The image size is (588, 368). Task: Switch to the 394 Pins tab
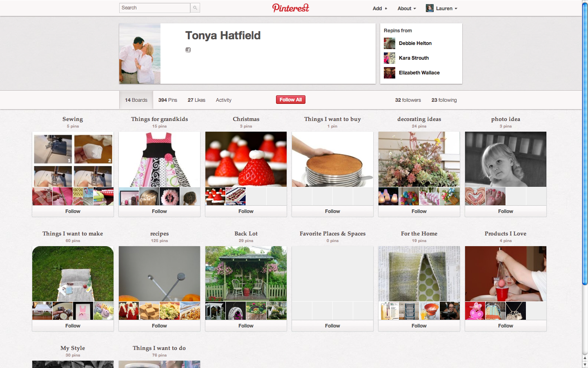coord(168,100)
